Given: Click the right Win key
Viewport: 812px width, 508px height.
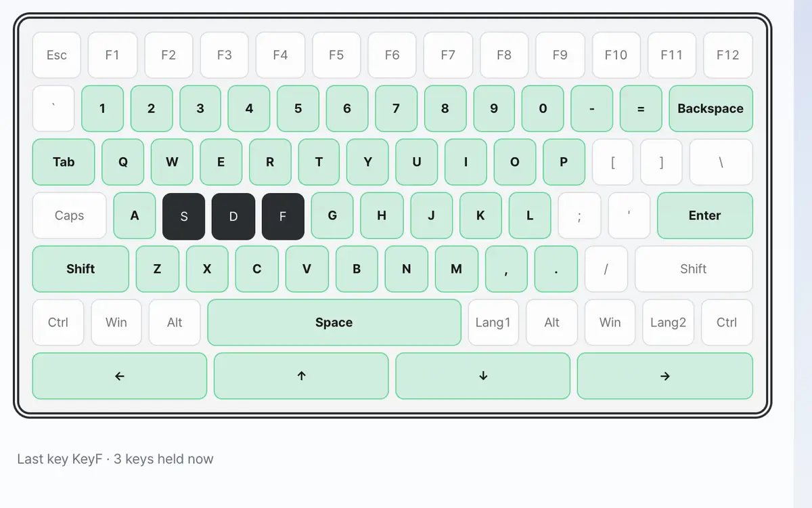Looking at the screenshot, I should [610, 322].
